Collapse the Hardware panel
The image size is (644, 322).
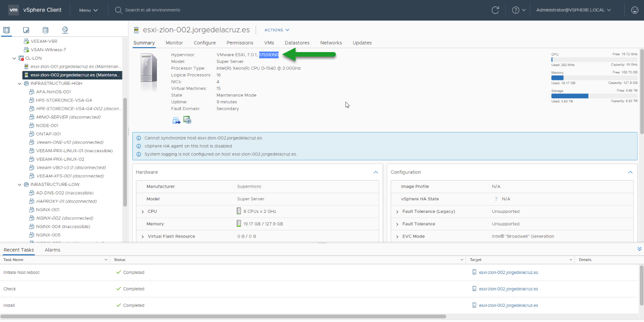tap(376, 172)
